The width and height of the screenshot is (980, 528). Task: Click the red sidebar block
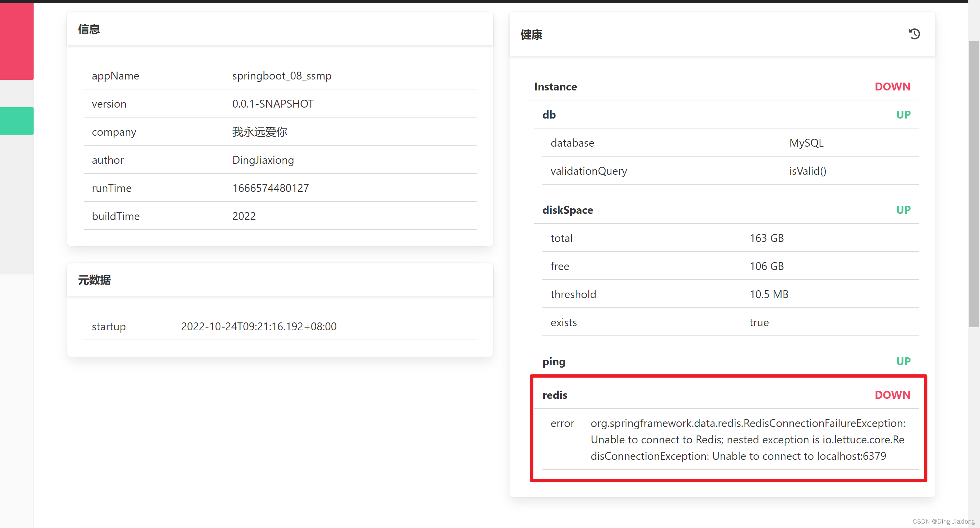[17, 41]
